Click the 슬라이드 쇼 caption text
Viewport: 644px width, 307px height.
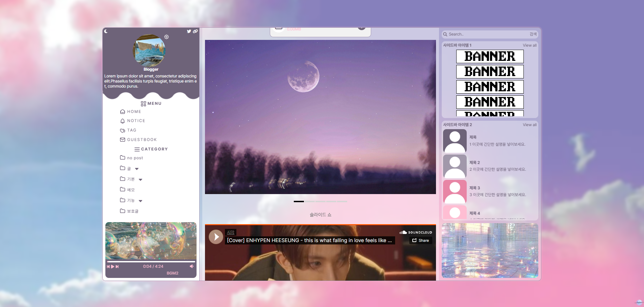pos(320,215)
